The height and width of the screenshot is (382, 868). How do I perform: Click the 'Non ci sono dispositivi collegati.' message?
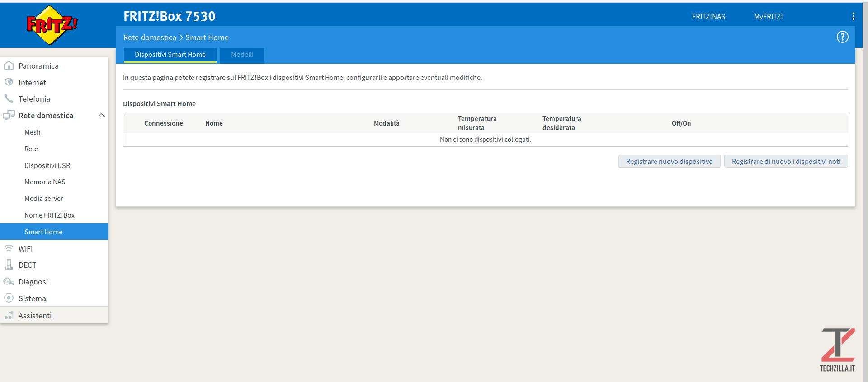pyautogui.click(x=486, y=140)
